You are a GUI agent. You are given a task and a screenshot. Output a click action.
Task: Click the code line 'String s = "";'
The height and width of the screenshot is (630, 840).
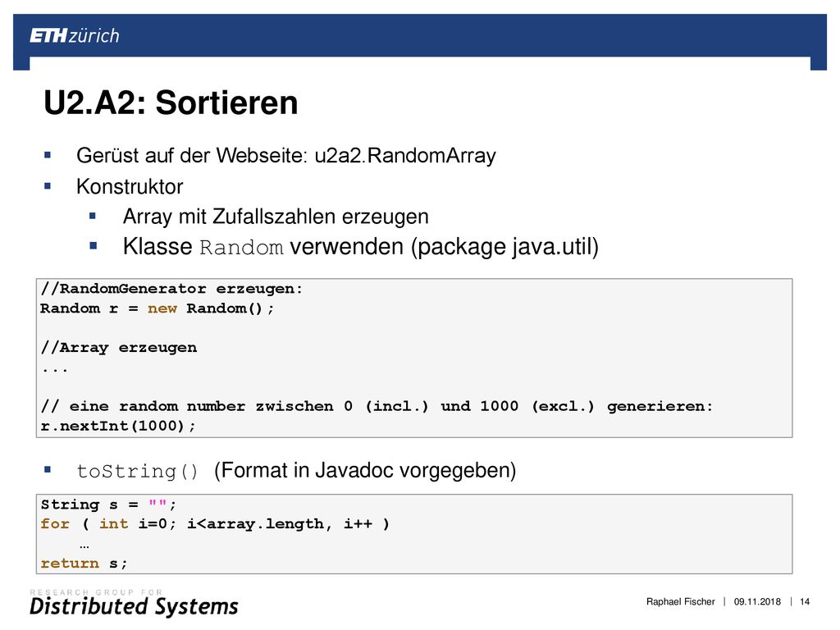pos(108,504)
